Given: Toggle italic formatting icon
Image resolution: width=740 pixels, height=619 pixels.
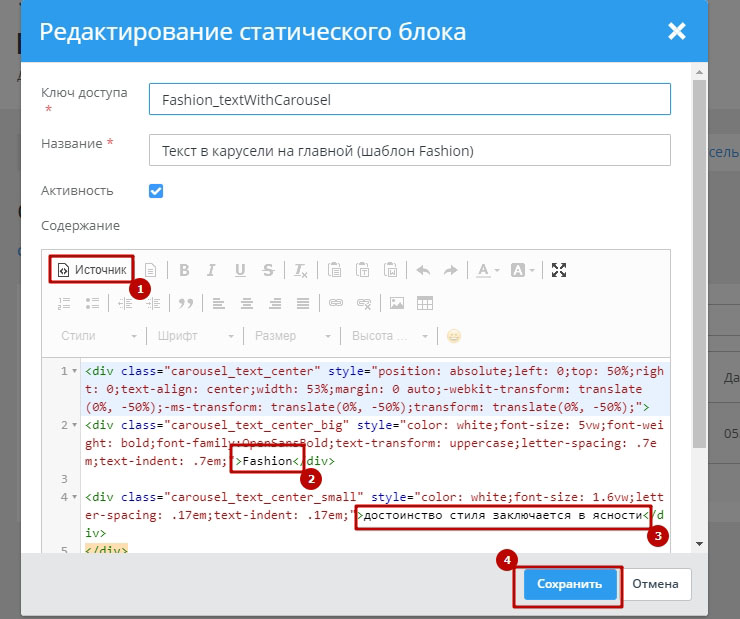Looking at the screenshot, I should point(211,270).
